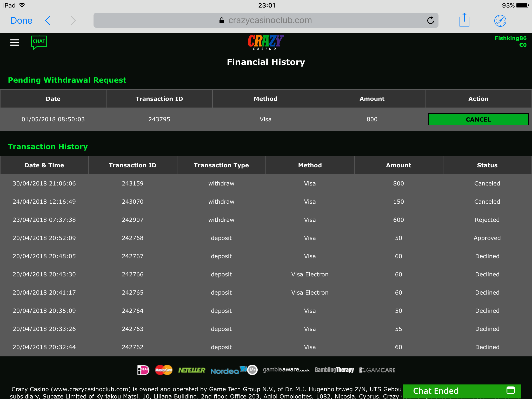Tap the Wi-Fi status icon
Image resolution: width=532 pixels, height=399 pixels.
22,5
